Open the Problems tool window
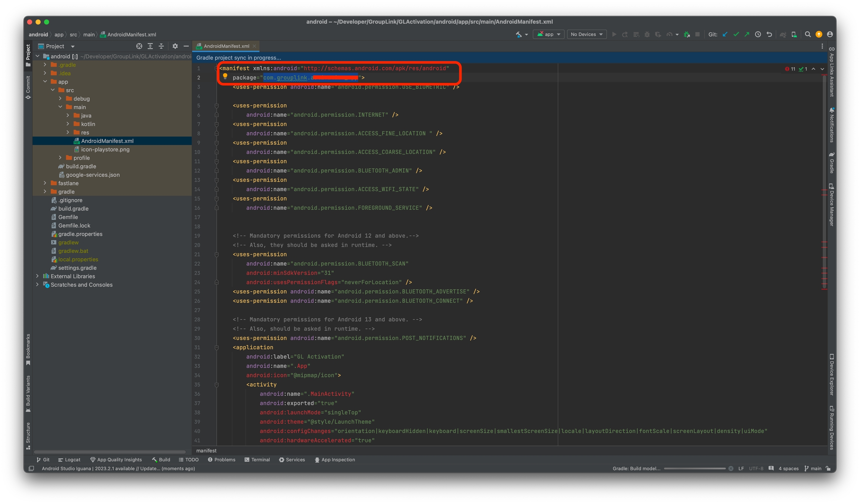Viewport: 860px width, 504px height. coord(221,460)
